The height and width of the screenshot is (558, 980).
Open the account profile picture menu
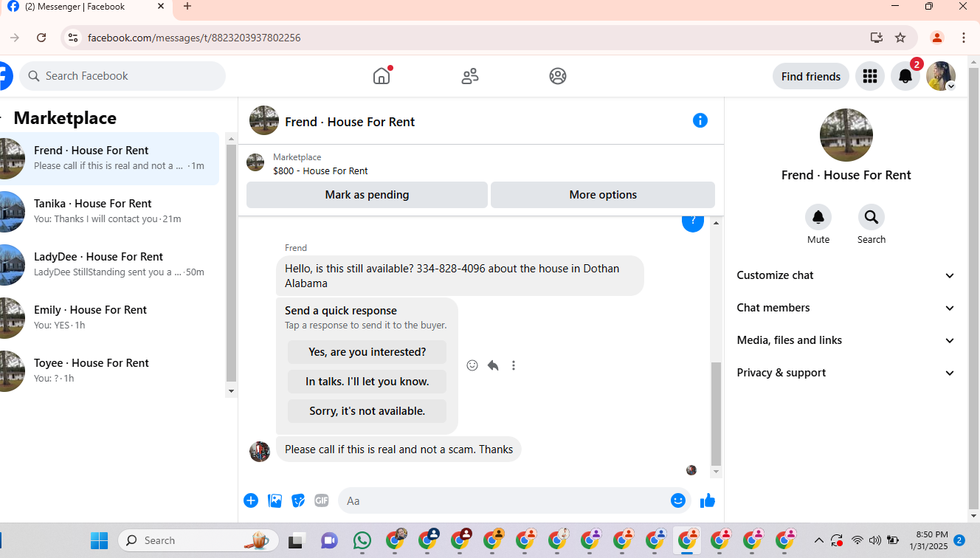click(x=941, y=76)
